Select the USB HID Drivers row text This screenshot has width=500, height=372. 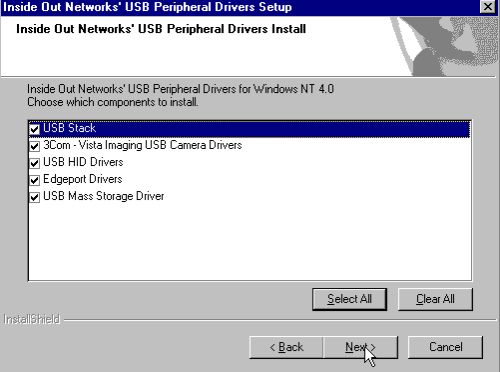[x=83, y=162]
